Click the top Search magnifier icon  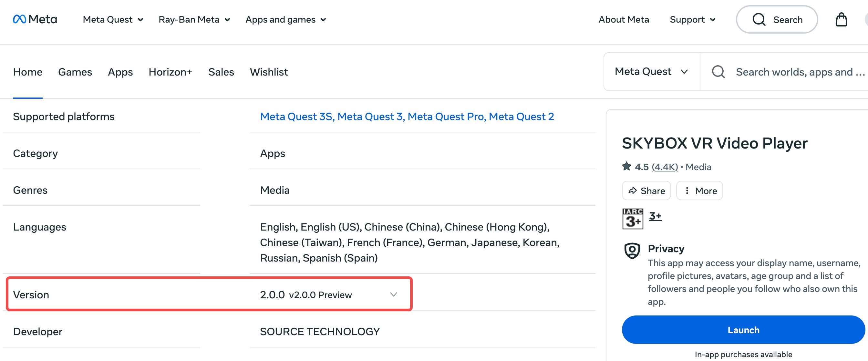pos(759,20)
